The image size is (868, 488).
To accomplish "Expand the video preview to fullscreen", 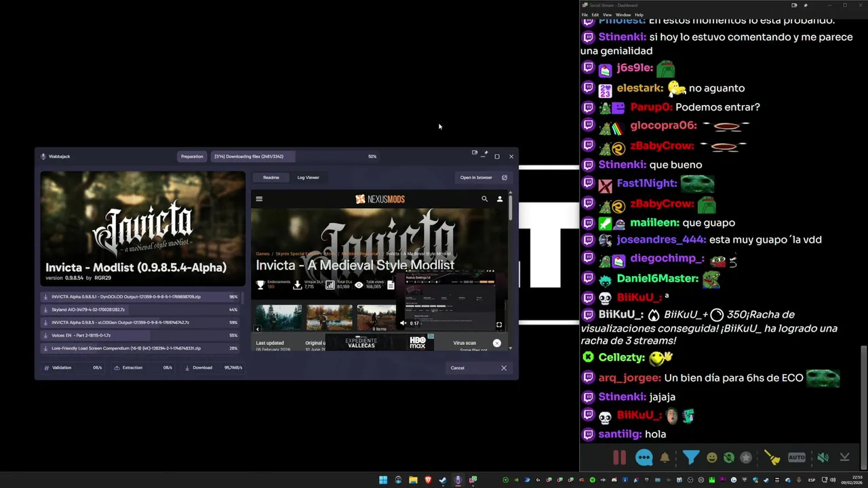I will coord(499,325).
